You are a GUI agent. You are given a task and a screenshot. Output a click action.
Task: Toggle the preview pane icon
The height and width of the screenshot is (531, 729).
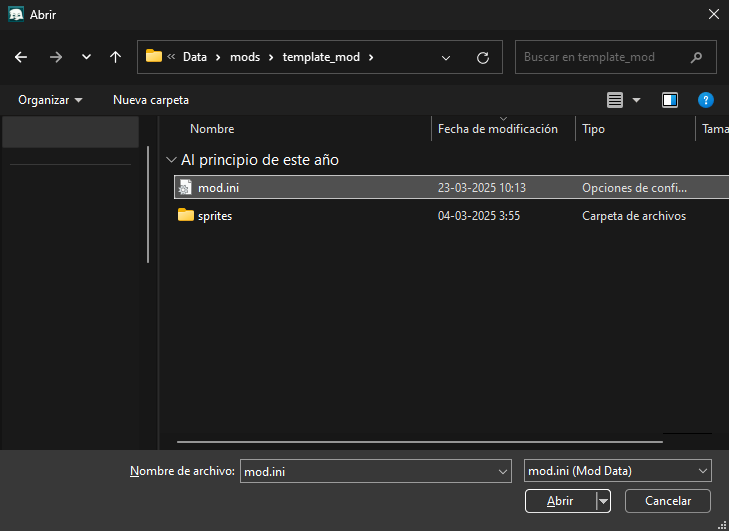tap(670, 100)
